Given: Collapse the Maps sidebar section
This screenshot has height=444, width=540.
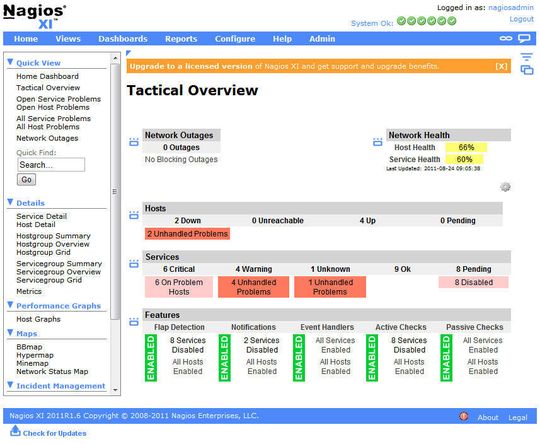Looking at the screenshot, I should click(x=10, y=332).
